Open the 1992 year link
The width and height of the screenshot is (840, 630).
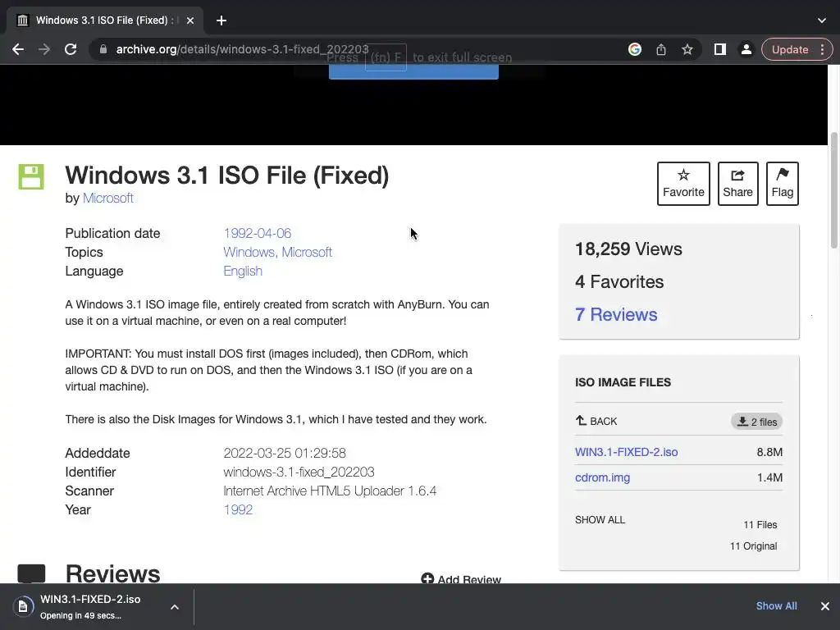point(238,509)
